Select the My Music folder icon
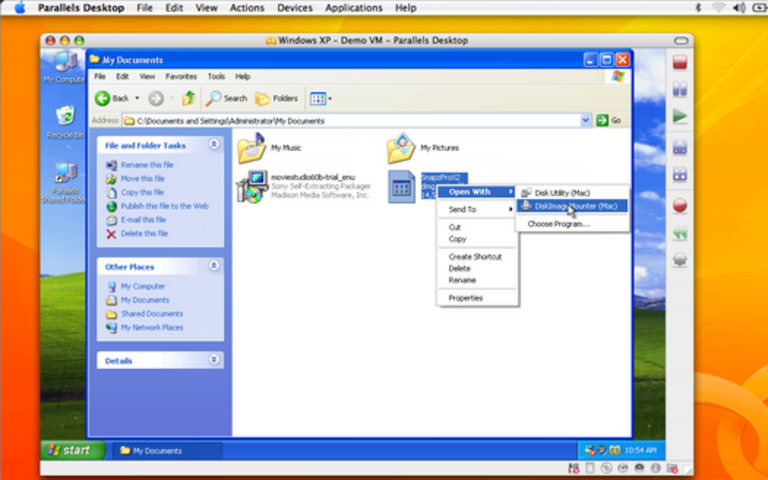The width and height of the screenshot is (768, 480). pyautogui.click(x=251, y=148)
